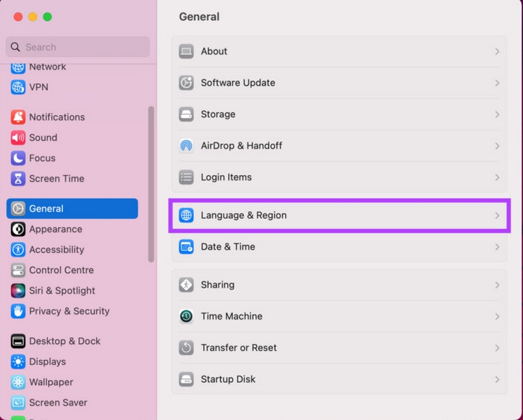The image size is (523, 420).
Task: Expand the Sharing row chevron
Action: coord(497,285)
